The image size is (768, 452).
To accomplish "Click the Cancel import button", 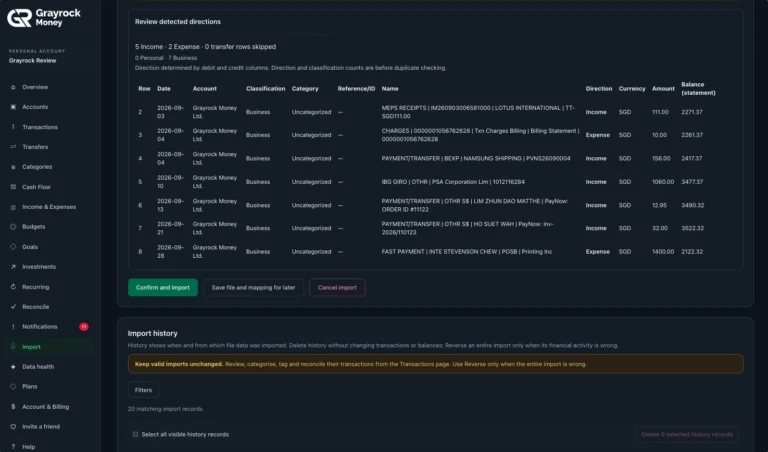I will 337,287.
